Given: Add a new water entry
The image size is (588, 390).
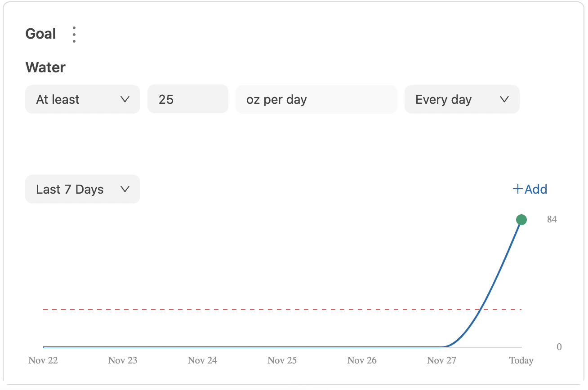Looking at the screenshot, I should click(530, 189).
